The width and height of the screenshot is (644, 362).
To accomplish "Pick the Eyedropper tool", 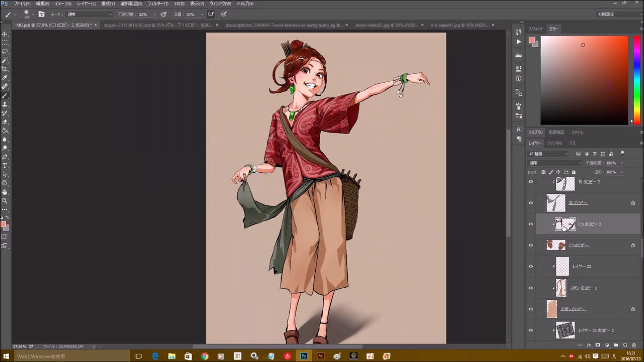I will pos(5,78).
